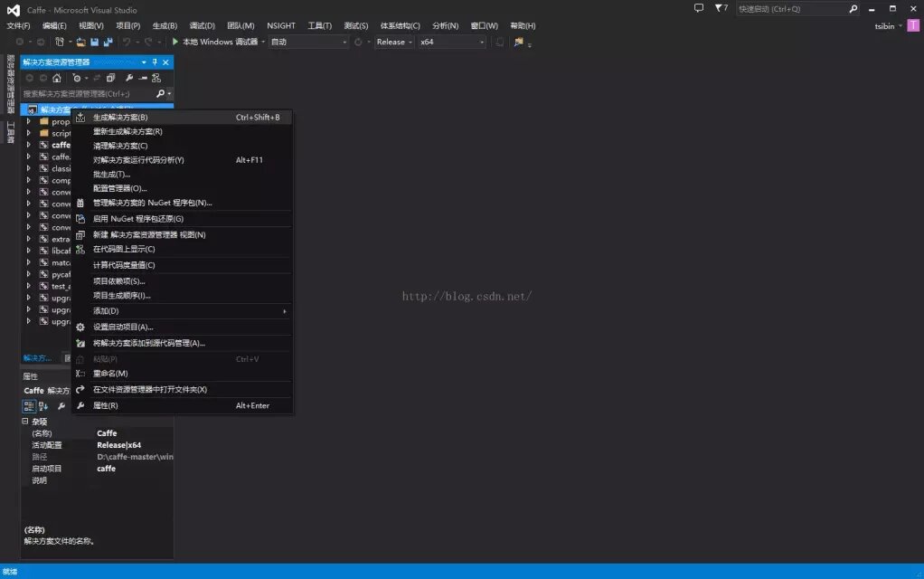The width and height of the screenshot is (924, 579).
Task: Open the Properties wrench icon in Solution Explorer toolbar
Action: point(129,78)
